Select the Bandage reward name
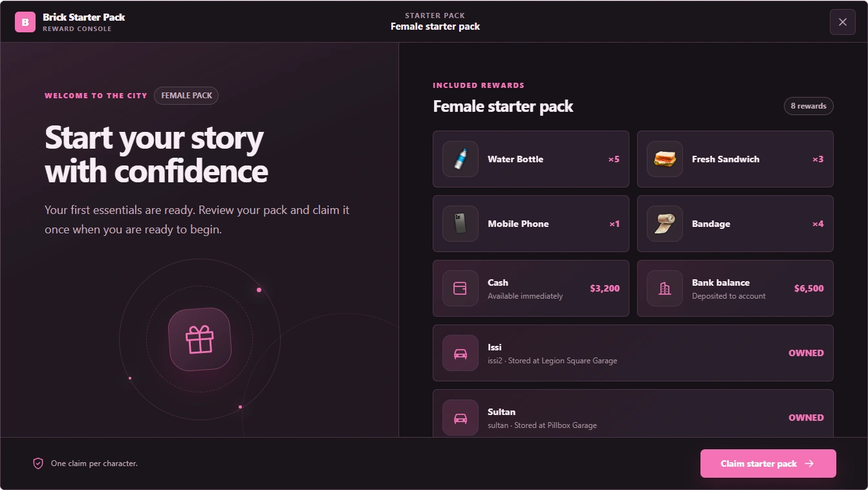 click(711, 224)
